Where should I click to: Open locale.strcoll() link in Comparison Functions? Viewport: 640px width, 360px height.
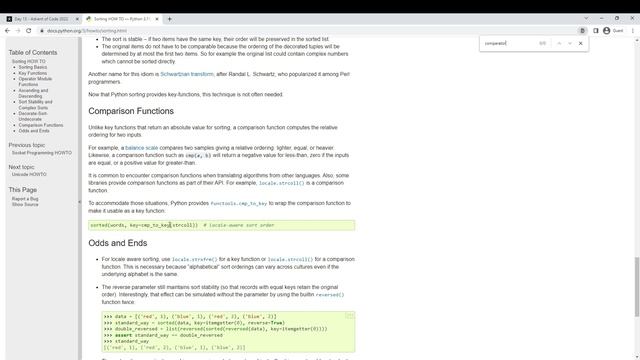tap(282, 183)
